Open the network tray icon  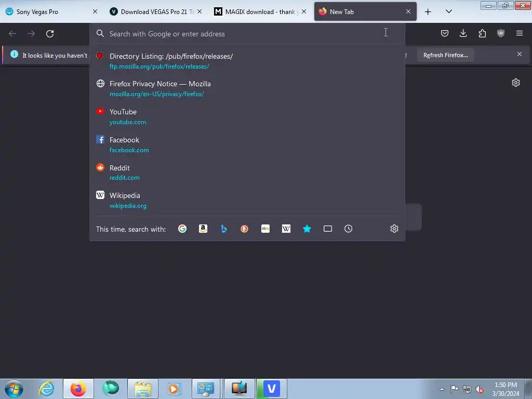[x=467, y=389]
